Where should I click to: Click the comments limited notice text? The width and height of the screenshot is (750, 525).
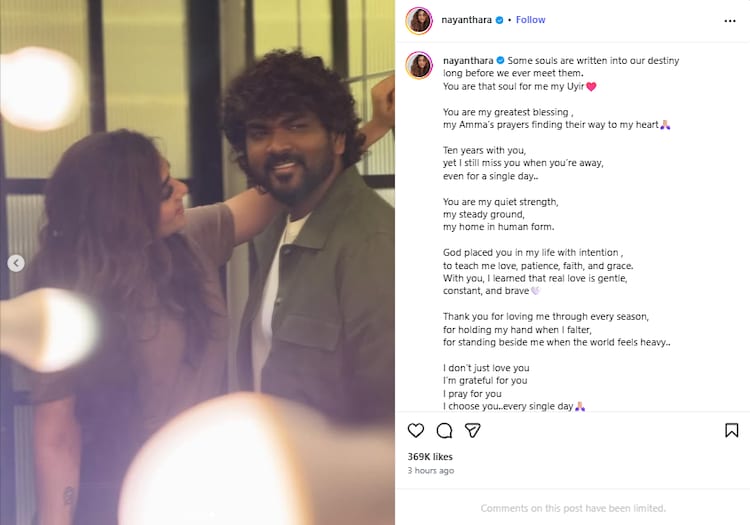pyautogui.click(x=573, y=508)
